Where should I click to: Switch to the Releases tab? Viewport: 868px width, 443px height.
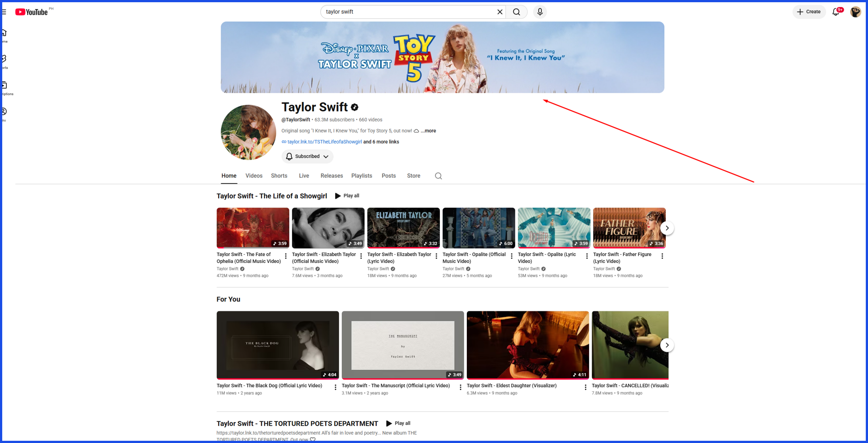(x=332, y=176)
